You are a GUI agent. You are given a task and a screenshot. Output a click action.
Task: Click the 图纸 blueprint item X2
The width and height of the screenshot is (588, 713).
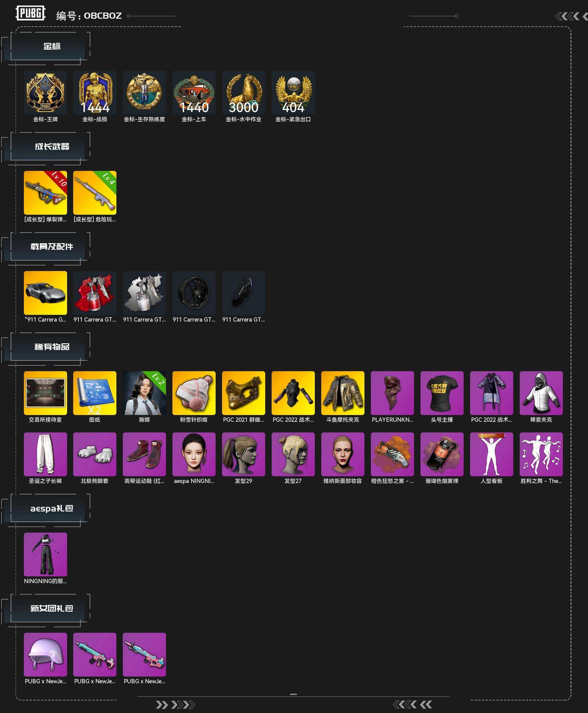(95, 393)
